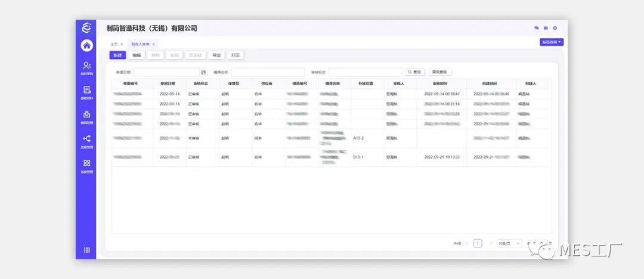Screen dimensions: 644x279
Task: Click the 高级查询 advanced search button
Action: click(x=440, y=72)
